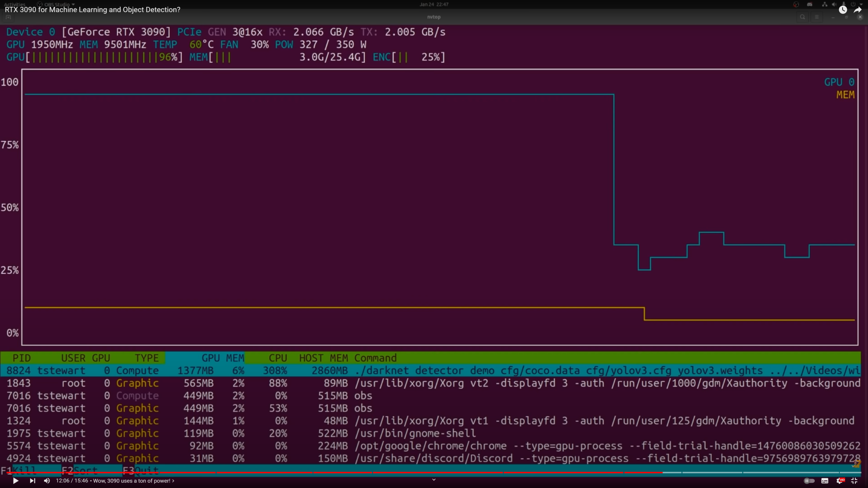Viewport: 868px width, 488px height.
Task: Click the TEMP 60°C reading
Action: 183,45
